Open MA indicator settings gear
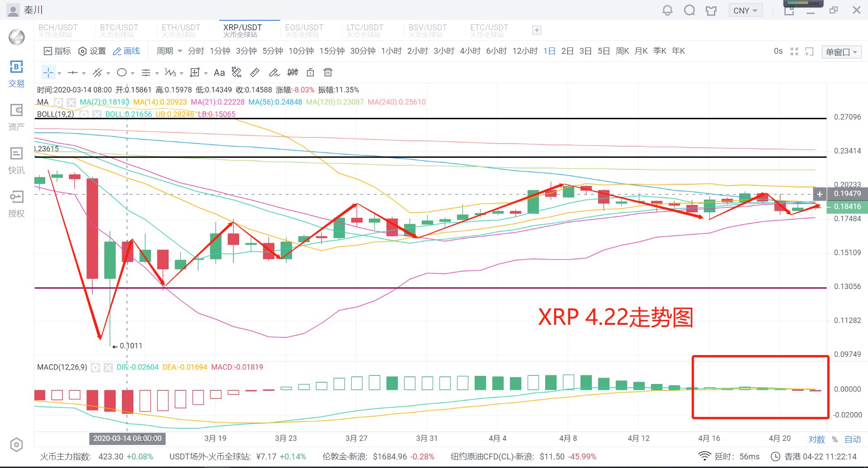Image resolution: width=868 pixels, height=468 pixels. (x=58, y=102)
